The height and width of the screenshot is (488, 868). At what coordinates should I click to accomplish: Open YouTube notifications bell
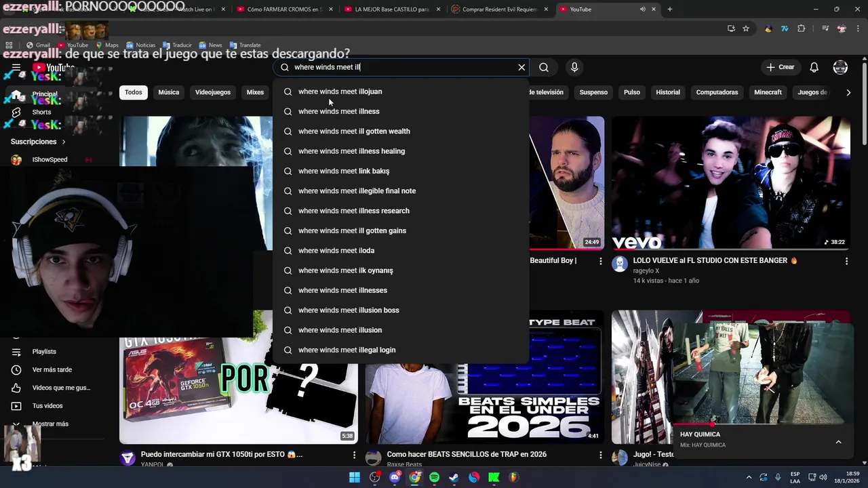click(814, 67)
